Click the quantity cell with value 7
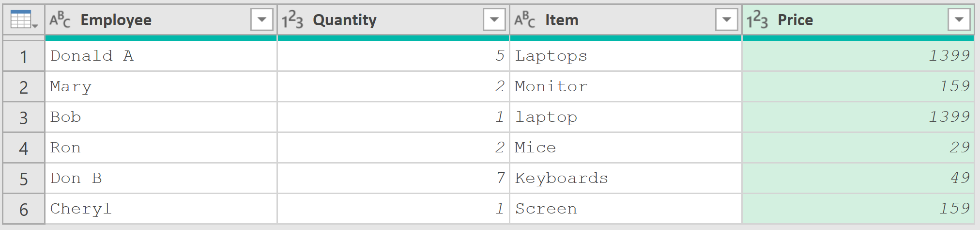Image resolution: width=980 pixels, height=230 pixels. click(393, 179)
